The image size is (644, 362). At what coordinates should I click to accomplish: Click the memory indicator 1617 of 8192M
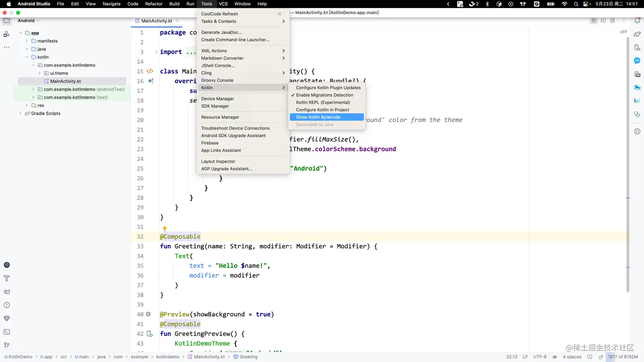click(x=623, y=357)
